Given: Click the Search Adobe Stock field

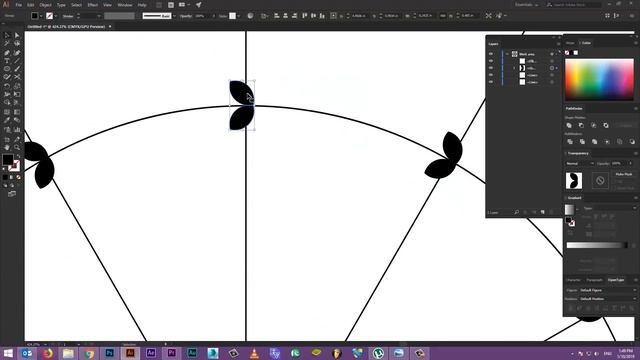Looking at the screenshot, I should (576, 5).
